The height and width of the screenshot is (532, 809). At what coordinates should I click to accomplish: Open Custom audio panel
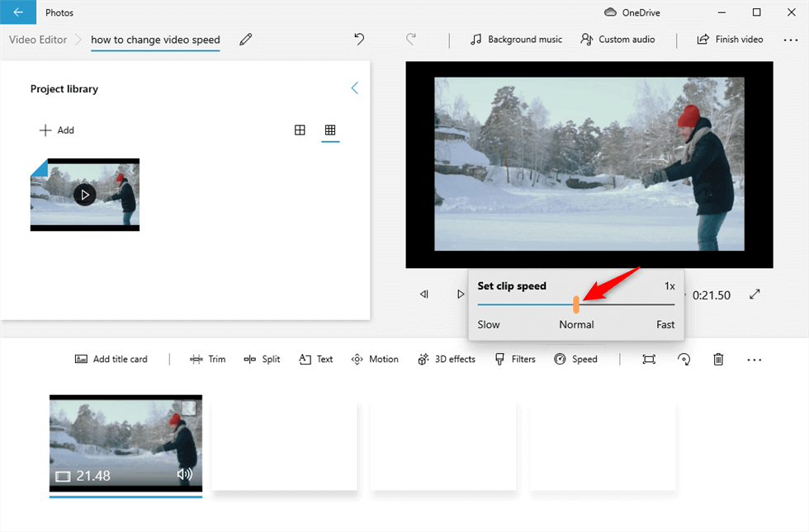[617, 40]
